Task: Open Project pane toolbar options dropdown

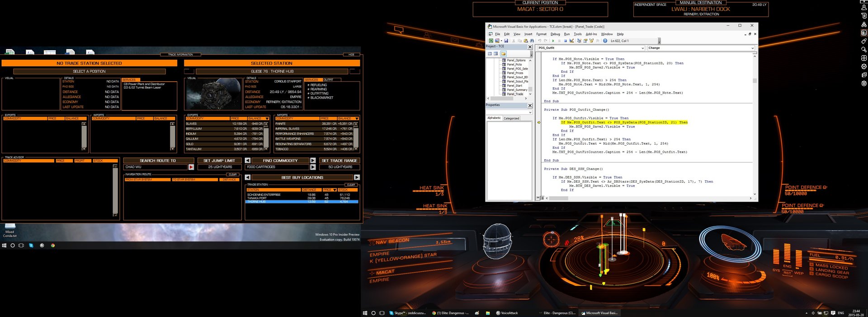Action: (531, 54)
